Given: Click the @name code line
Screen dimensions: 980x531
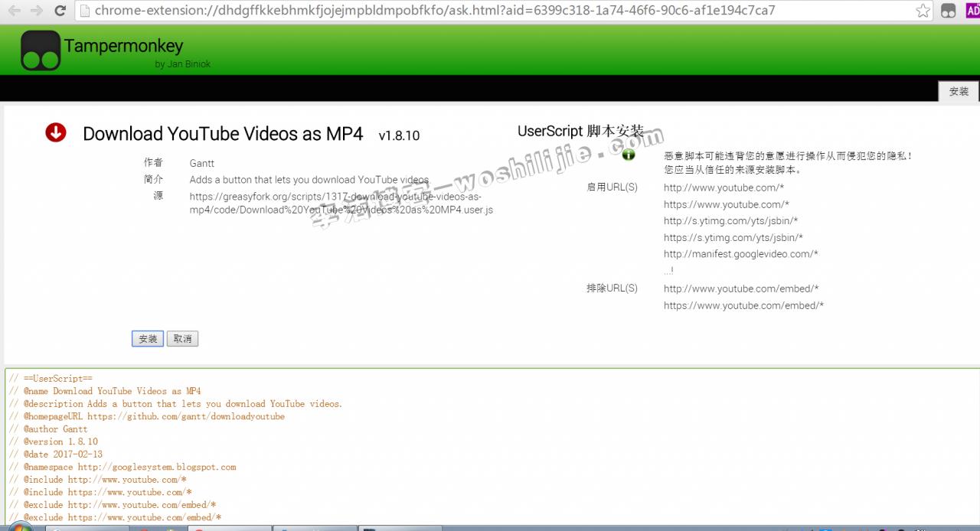Looking at the screenshot, I should point(105,391).
